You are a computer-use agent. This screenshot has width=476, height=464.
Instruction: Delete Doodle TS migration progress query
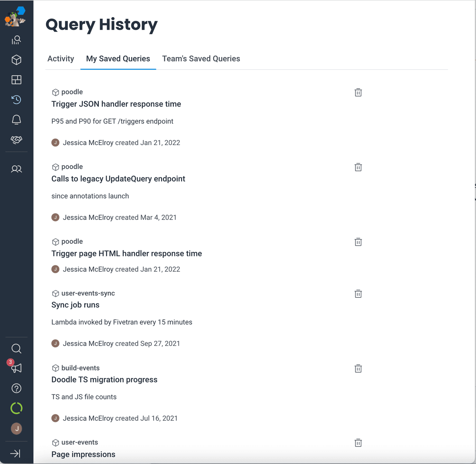[358, 369]
